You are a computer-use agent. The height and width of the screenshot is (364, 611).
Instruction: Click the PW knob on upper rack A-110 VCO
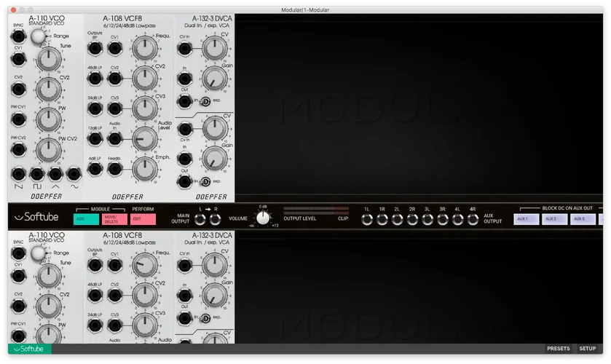(x=49, y=119)
